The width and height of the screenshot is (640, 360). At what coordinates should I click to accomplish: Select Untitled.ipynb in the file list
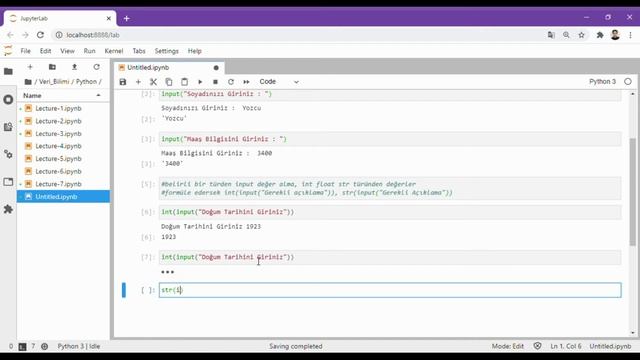63,197
